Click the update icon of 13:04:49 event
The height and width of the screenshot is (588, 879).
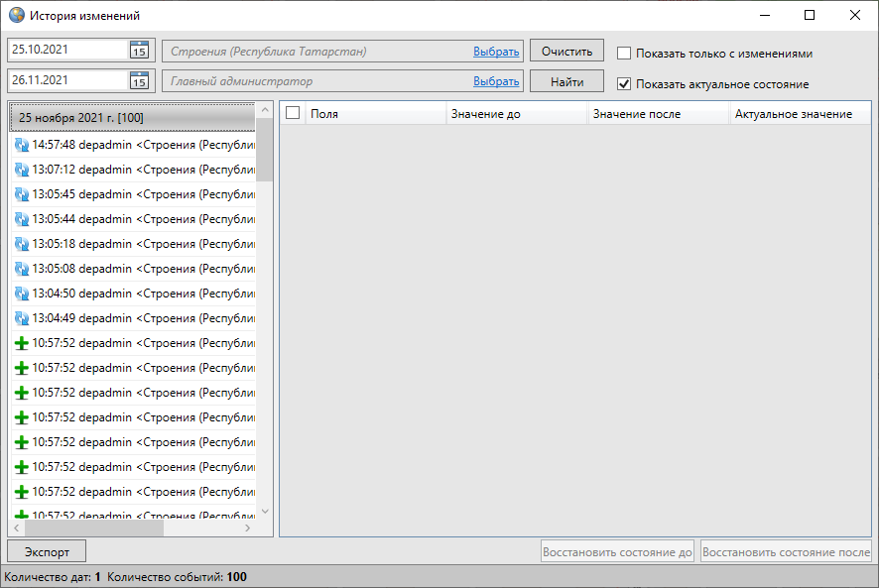coord(22,318)
